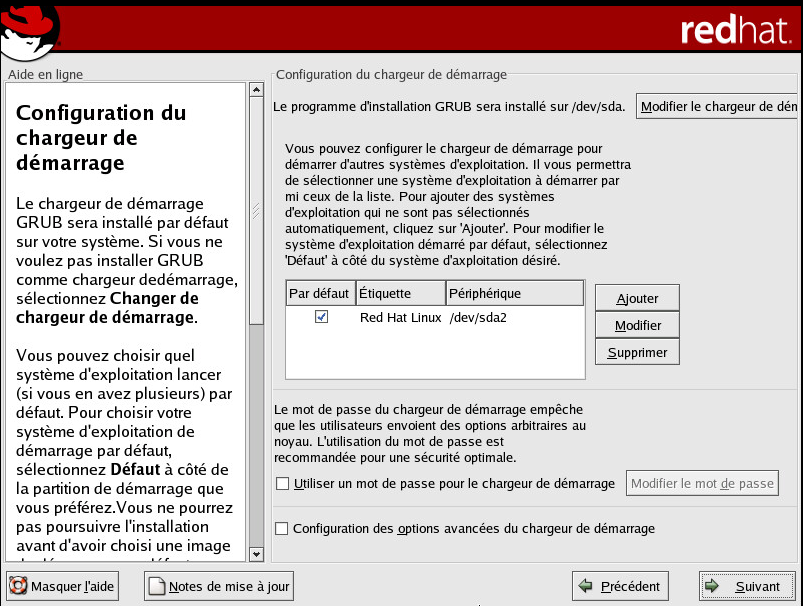Hide help with Masquer l'aide
The width and height of the screenshot is (803, 606).
[62, 586]
